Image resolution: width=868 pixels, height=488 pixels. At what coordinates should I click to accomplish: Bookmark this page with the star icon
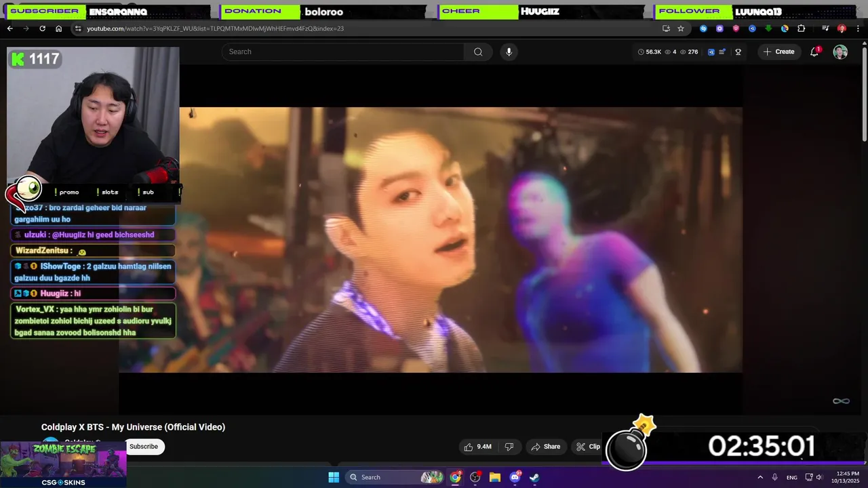(x=681, y=28)
